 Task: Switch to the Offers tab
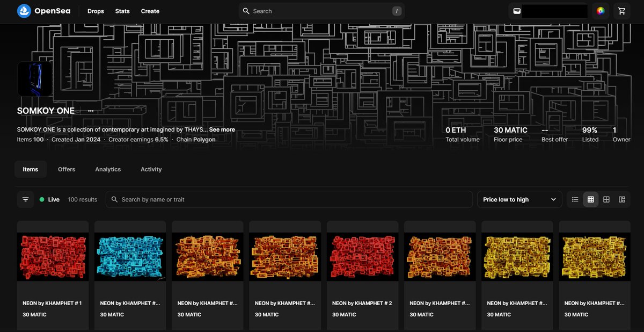(x=67, y=169)
